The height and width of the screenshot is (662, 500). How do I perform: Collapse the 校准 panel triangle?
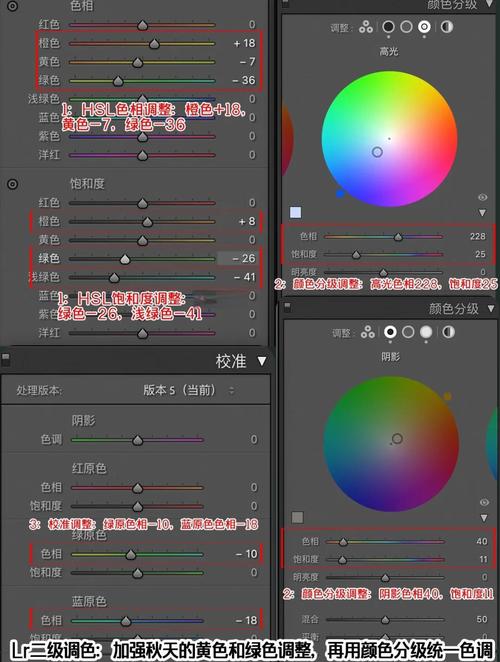[x=262, y=361]
